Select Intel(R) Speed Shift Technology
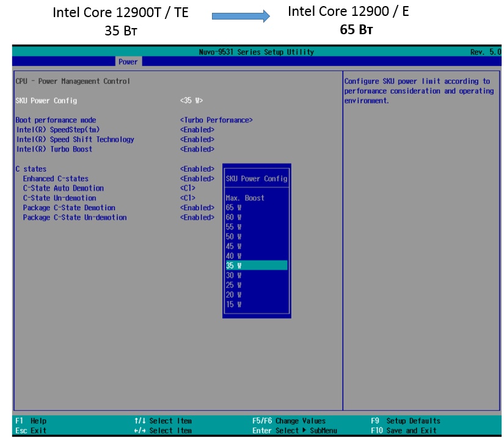This screenshot has height=438, width=504. (75, 139)
